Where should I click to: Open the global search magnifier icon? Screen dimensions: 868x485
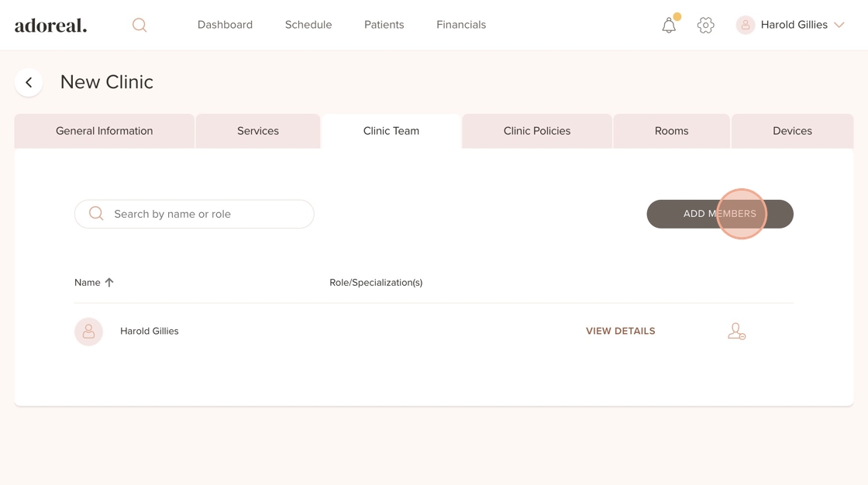click(x=139, y=25)
